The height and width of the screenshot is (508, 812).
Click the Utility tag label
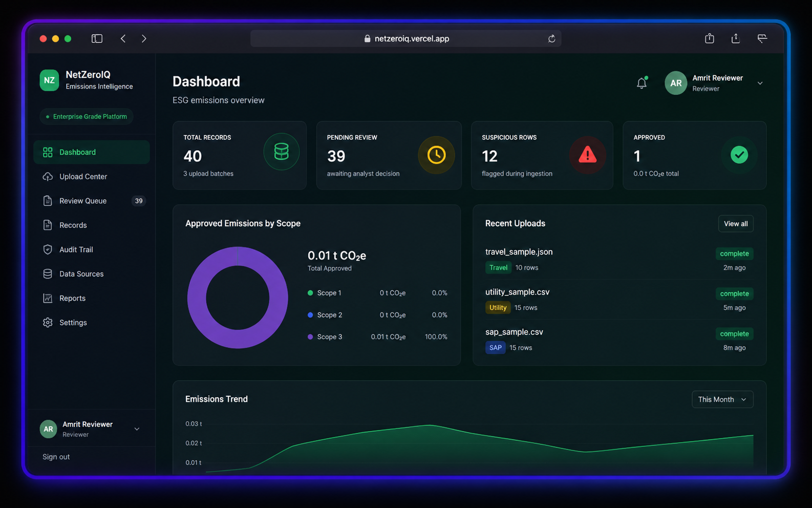tap(498, 307)
